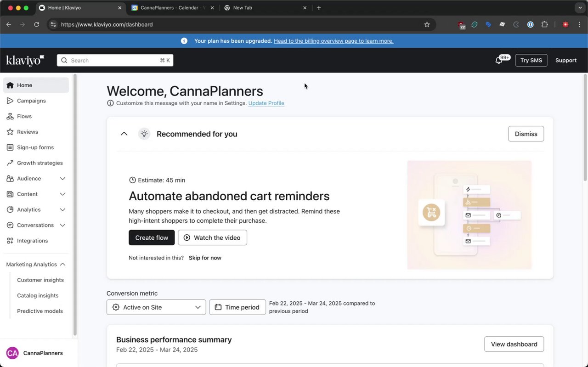Switch to the New Tab browser tab
The height and width of the screenshot is (367, 588).
click(265, 8)
